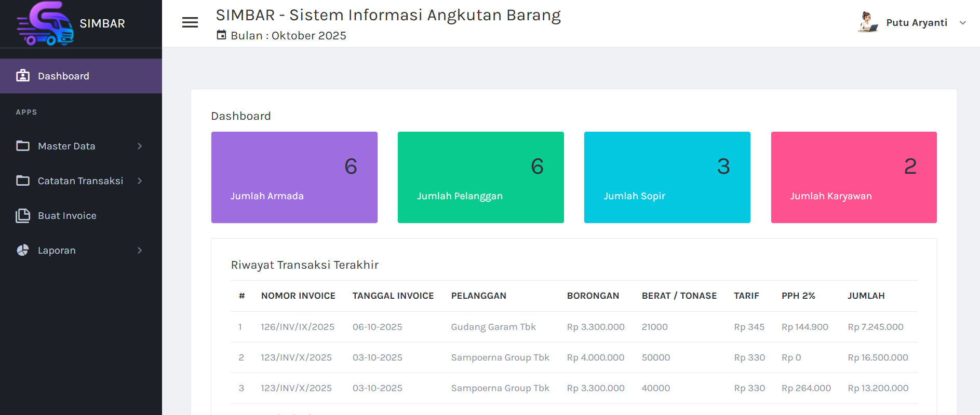Select the Dashboard menu item
The image size is (980, 415).
pos(63,76)
